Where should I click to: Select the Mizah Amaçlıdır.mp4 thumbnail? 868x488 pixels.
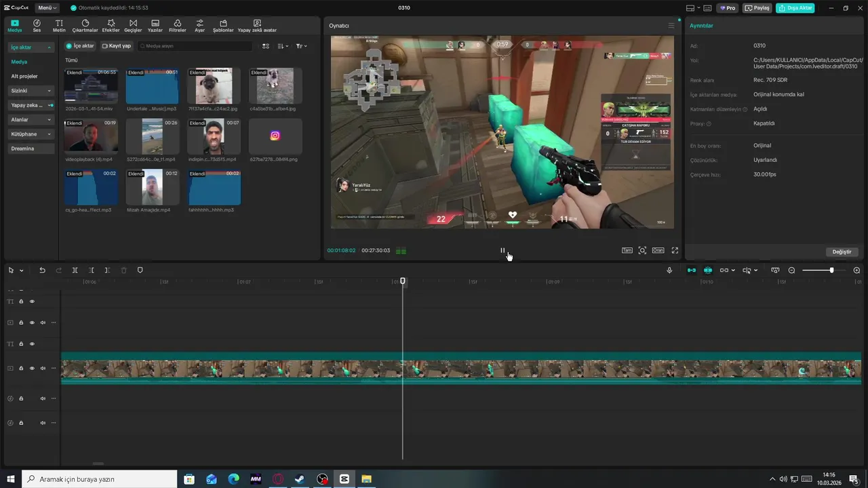tap(153, 188)
